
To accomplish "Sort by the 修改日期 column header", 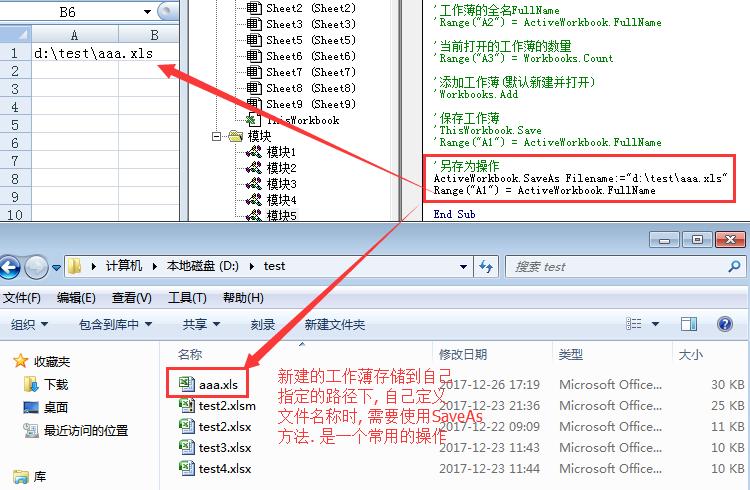I will point(463,354).
